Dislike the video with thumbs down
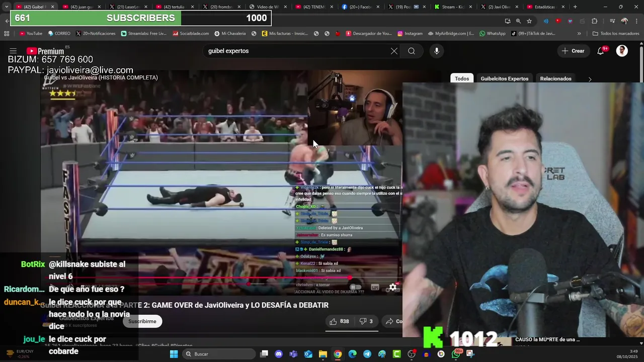Viewport: 644px width, 362px height. pyautogui.click(x=366, y=321)
